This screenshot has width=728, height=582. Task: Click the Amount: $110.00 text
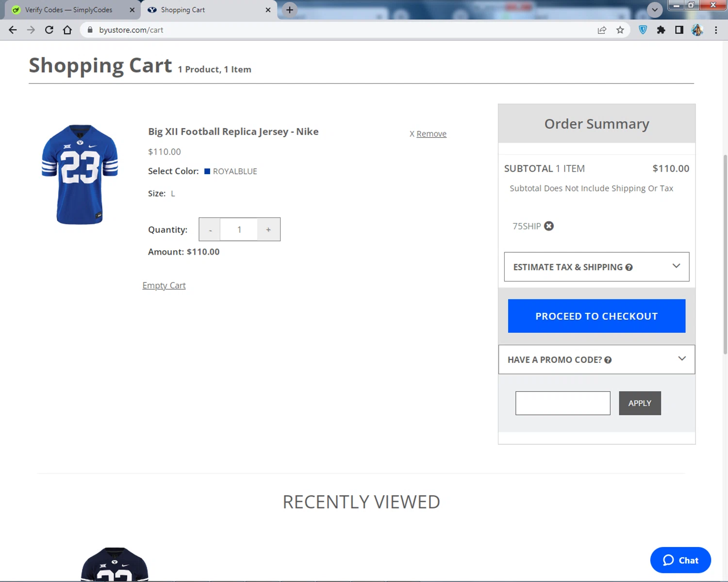(184, 252)
